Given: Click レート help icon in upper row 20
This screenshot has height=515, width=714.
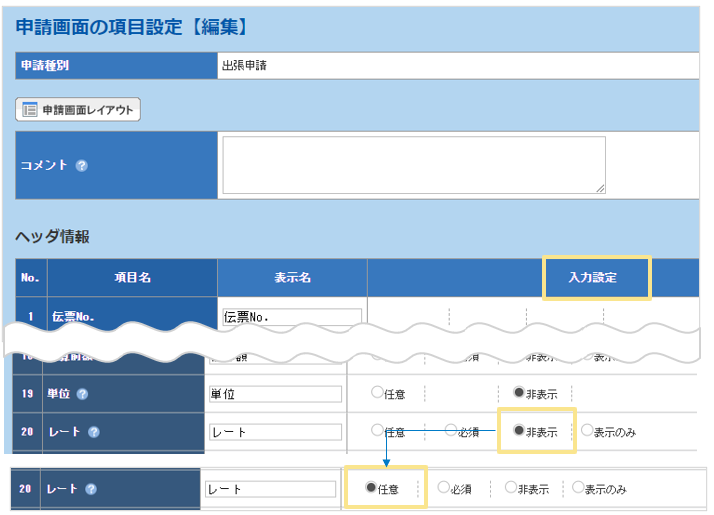Looking at the screenshot, I should [93, 433].
